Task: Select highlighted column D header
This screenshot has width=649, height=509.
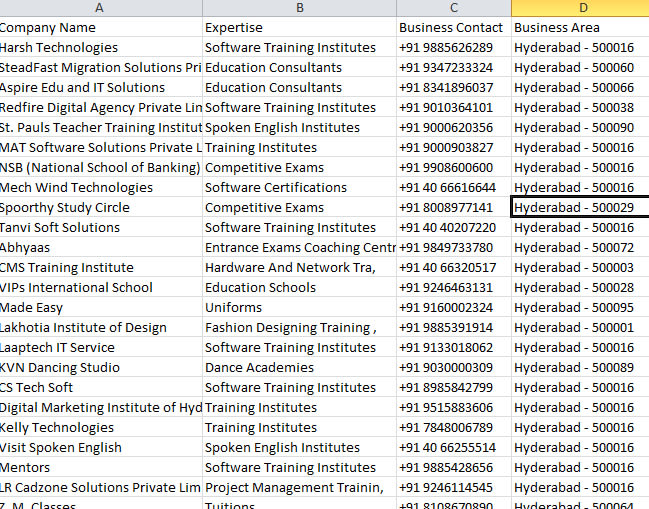Action: 580,8
